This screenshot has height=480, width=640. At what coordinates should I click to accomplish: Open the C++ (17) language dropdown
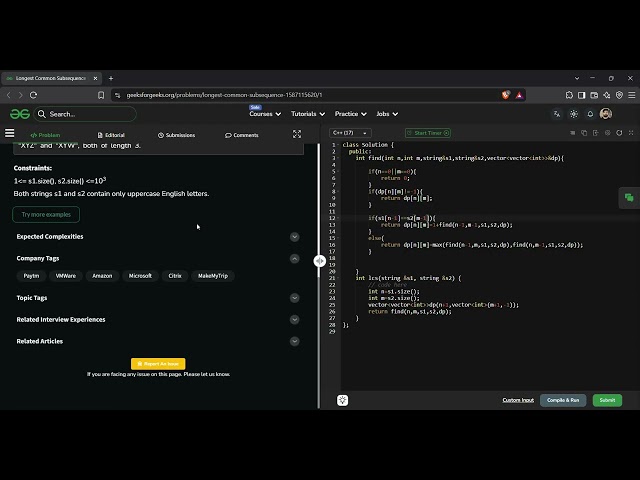pos(350,133)
